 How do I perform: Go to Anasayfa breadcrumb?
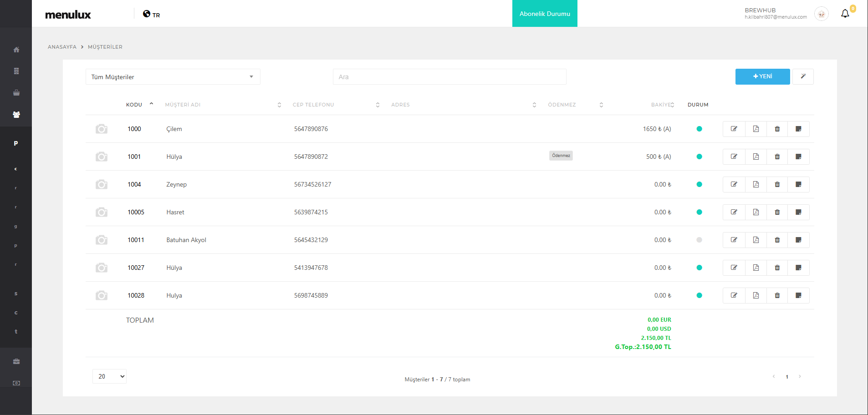point(62,47)
